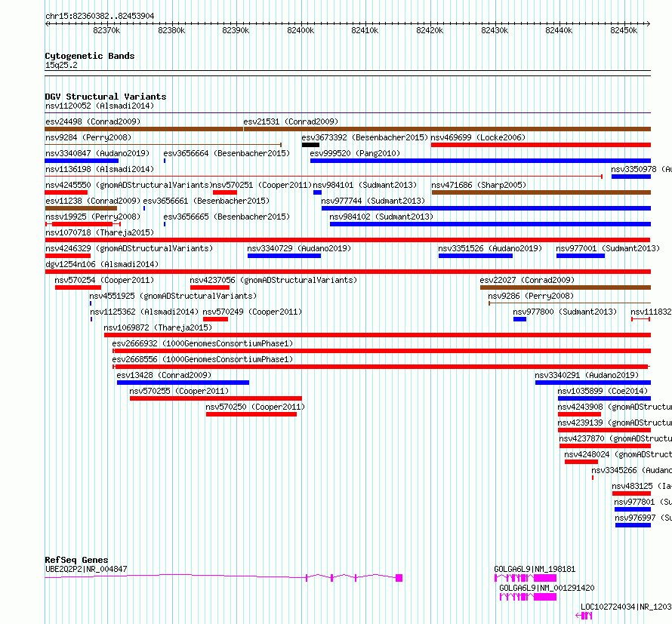
Task: Click the nsv1125362 (Alsmadi2014) label
Action: (x=144, y=312)
